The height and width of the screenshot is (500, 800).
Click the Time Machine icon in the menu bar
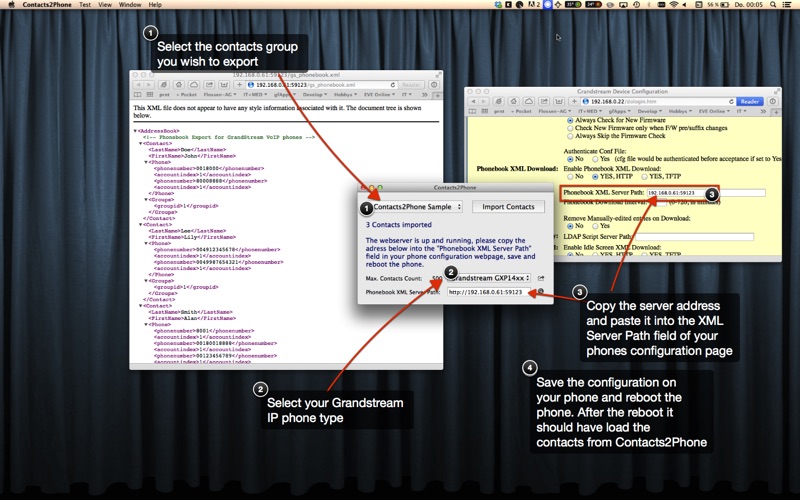636,5
